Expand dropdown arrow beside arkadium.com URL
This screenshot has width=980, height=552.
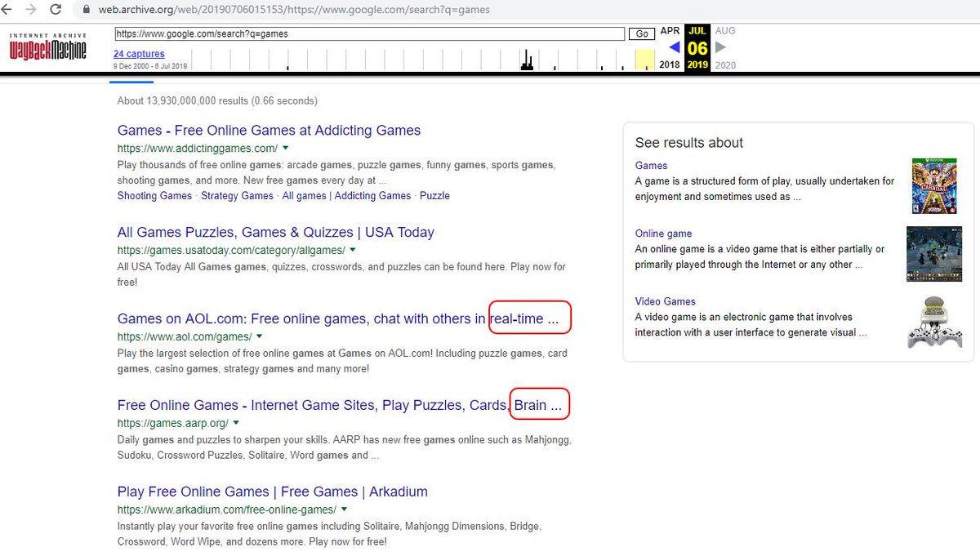[345, 510]
